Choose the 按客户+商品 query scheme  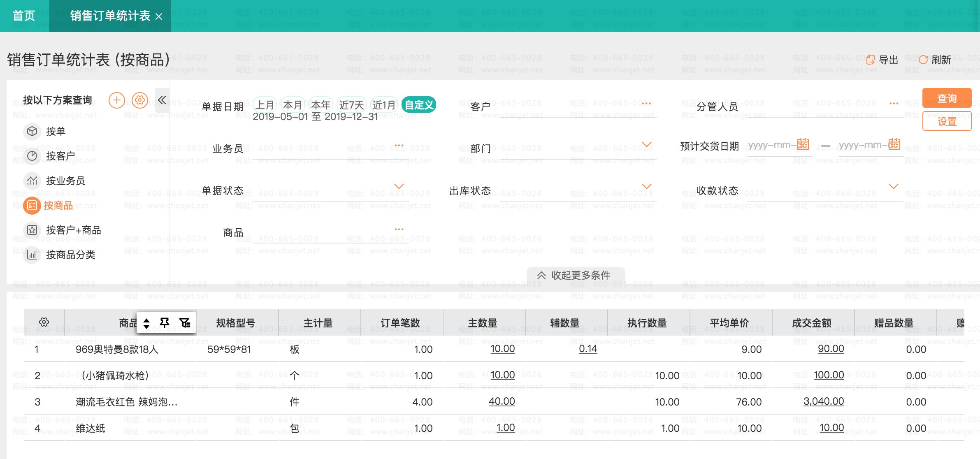73,230
